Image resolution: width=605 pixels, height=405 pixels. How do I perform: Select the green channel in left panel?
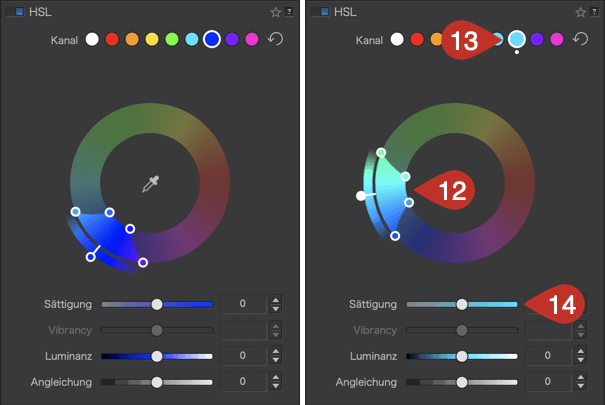click(x=172, y=39)
